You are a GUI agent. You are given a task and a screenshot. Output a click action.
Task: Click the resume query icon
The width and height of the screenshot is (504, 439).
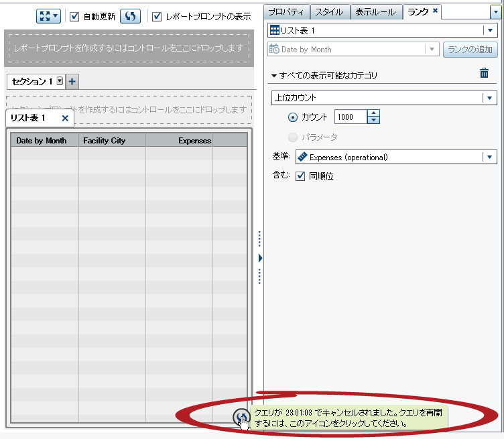241,418
